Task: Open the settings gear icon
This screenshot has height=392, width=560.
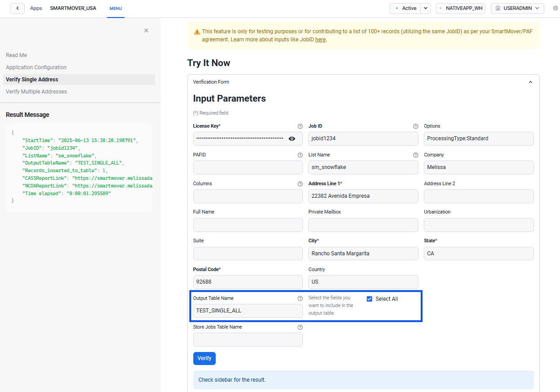Action: [555, 8]
